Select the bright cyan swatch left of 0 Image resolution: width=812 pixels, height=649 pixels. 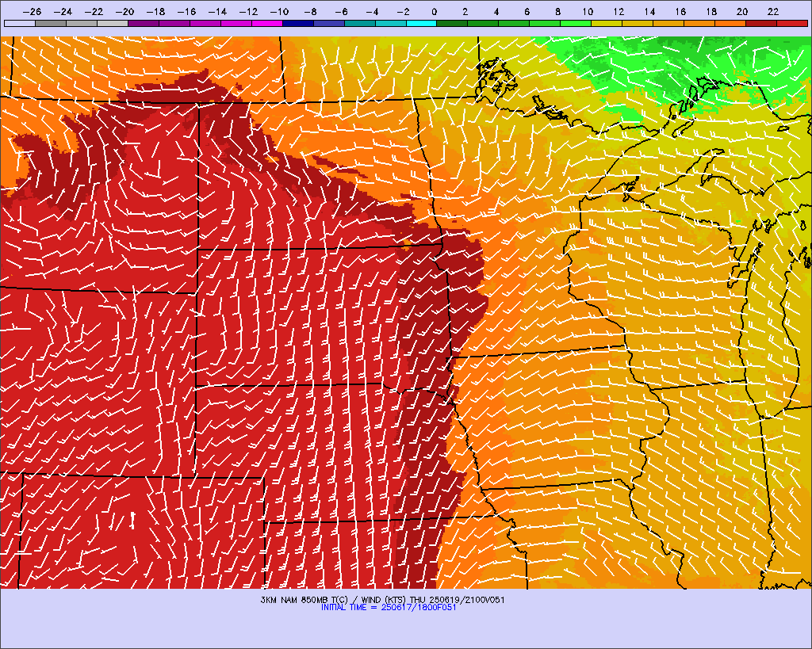pos(422,23)
